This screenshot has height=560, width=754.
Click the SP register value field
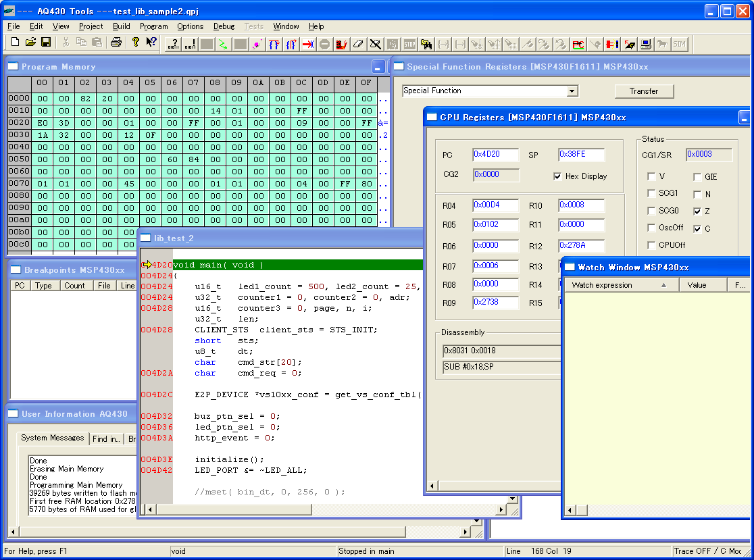(x=581, y=154)
